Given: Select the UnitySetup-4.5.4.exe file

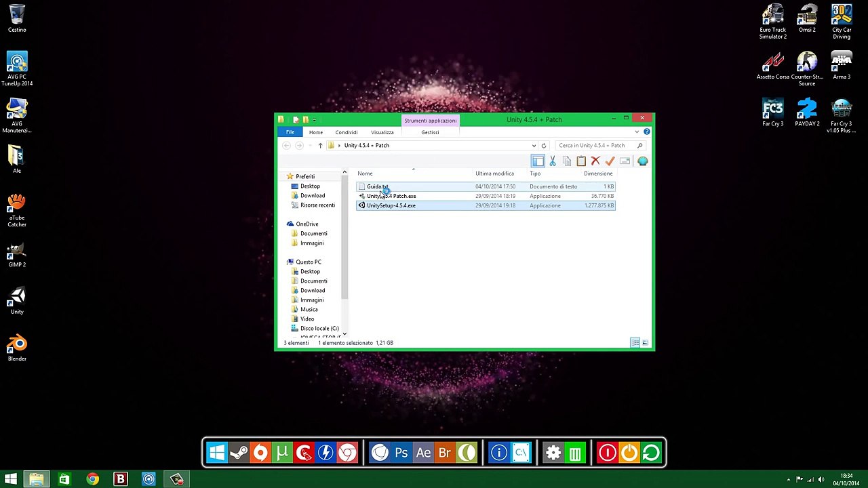Looking at the screenshot, I should 486,205.
